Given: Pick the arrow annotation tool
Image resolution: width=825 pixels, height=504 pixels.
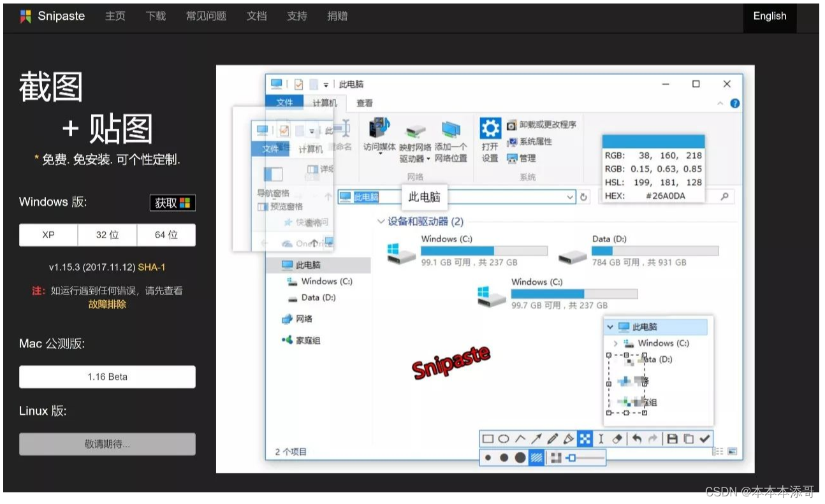Looking at the screenshot, I should click(536, 439).
